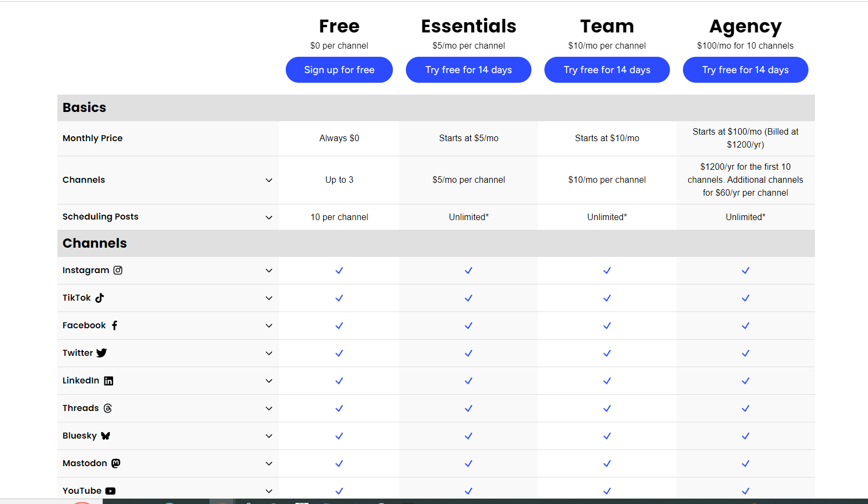Expand the Instagram row details
Viewport: 868px width, 504px height.
(x=269, y=270)
